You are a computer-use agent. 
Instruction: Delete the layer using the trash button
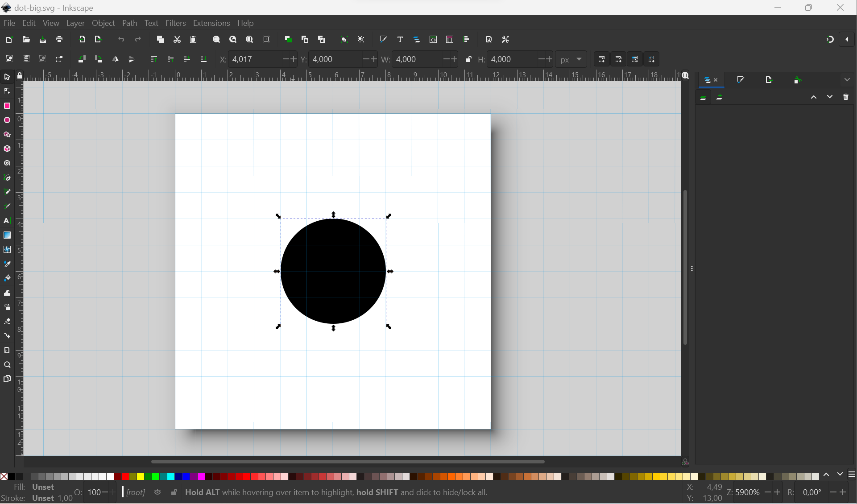tap(846, 97)
